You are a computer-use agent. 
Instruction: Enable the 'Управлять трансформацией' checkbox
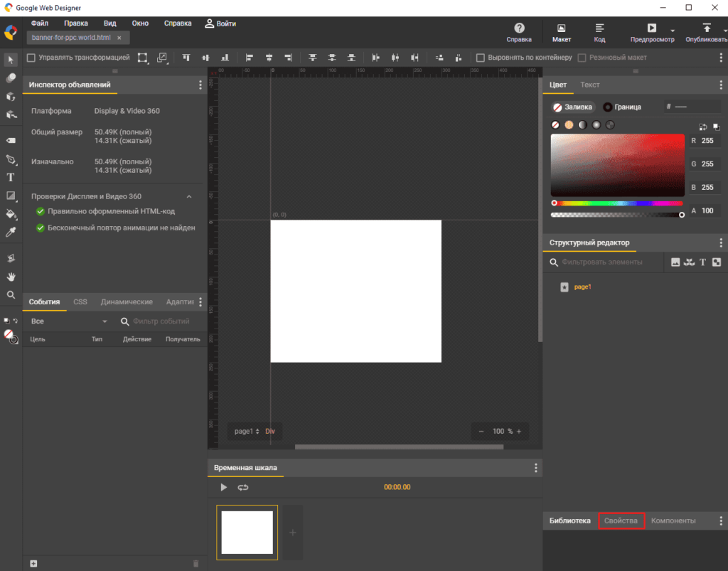[x=31, y=58]
